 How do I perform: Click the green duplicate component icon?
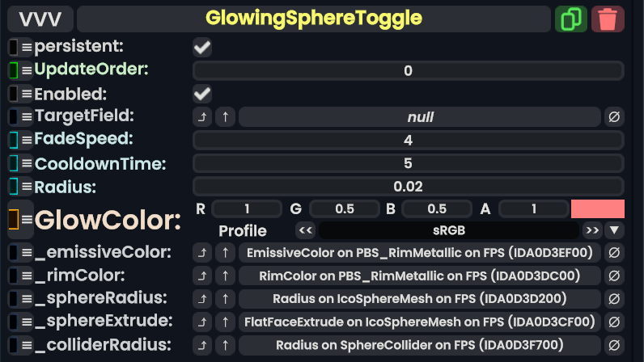pos(571,18)
